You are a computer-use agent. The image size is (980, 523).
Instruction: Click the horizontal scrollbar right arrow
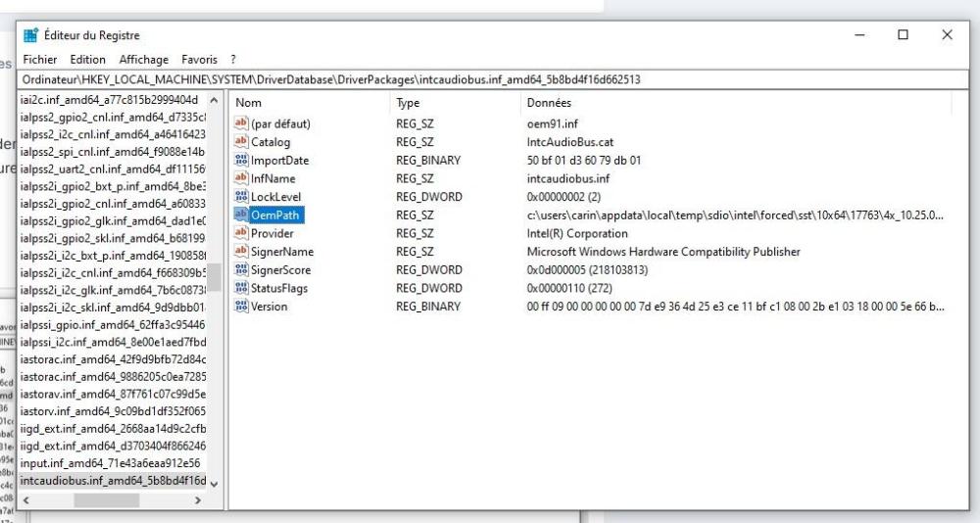pos(197,500)
